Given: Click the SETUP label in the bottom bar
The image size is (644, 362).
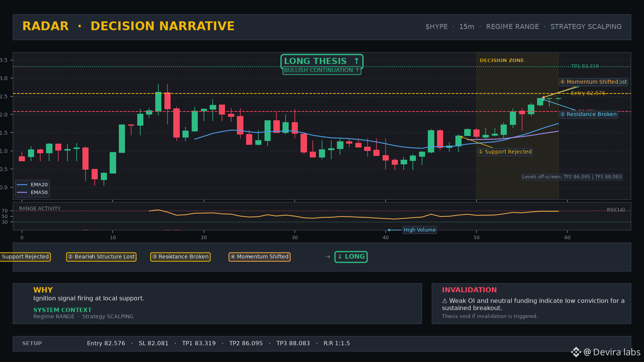Looking at the screenshot, I should point(32,344).
